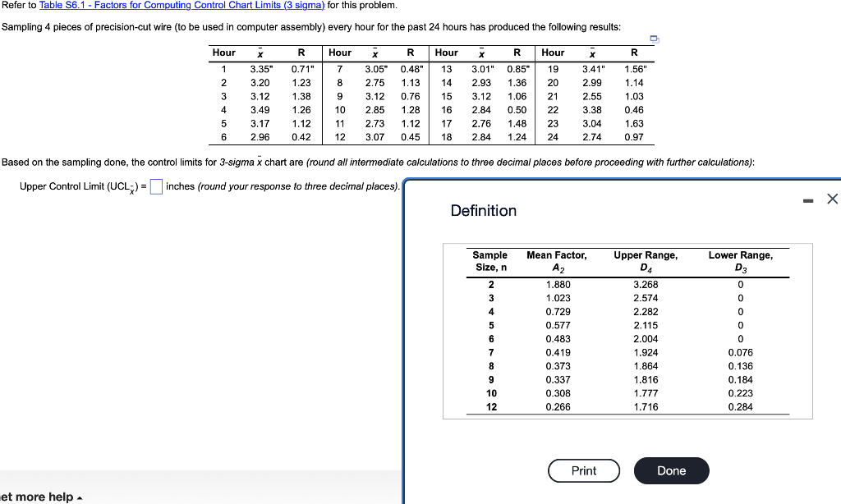This screenshot has height=504, width=841.
Task: Click the pop-out table icon above data
Action: pyautogui.click(x=654, y=39)
